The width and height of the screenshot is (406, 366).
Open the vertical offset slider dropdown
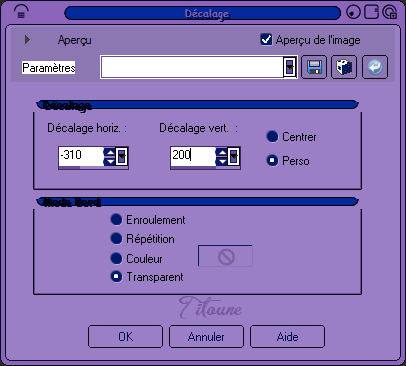[234, 156]
